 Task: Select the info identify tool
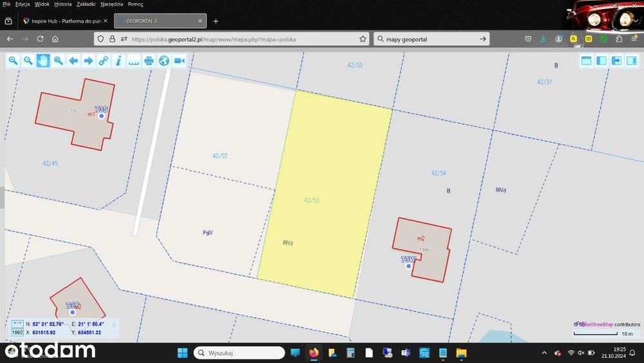point(118,61)
